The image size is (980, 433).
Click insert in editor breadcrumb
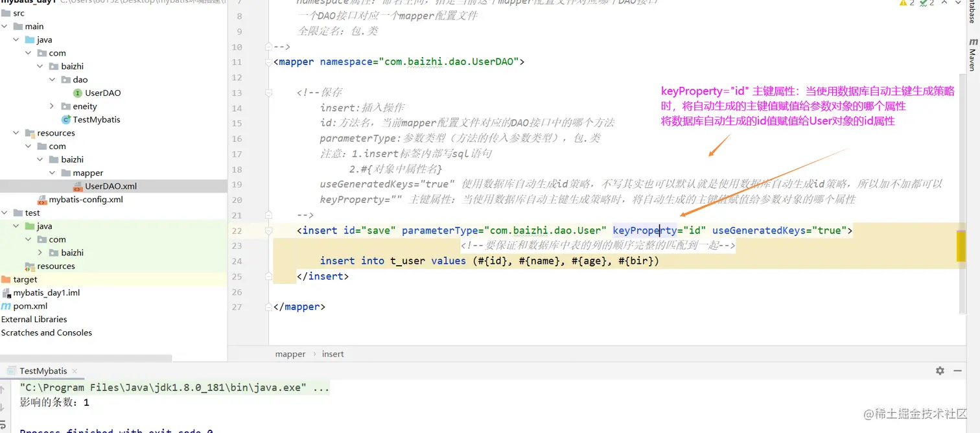pyautogui.click(x=333, y=354)
